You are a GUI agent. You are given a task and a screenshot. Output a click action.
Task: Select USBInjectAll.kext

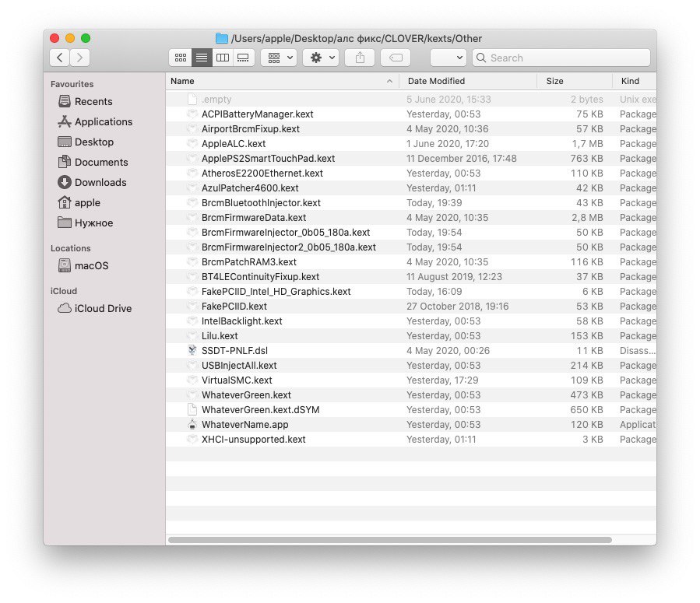pyautogui.click(x=410, y=365)
